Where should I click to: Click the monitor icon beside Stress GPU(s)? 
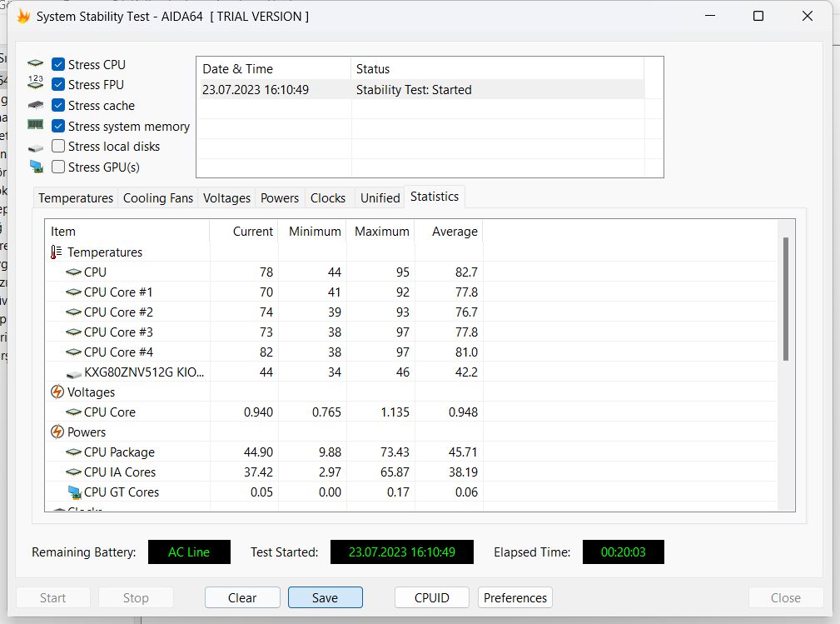[x=36, y=167]
